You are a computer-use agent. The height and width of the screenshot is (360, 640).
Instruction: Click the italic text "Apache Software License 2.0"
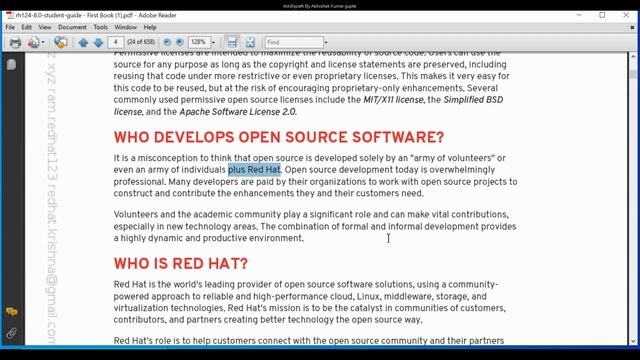pyautogui.click(x=238, y=112)
